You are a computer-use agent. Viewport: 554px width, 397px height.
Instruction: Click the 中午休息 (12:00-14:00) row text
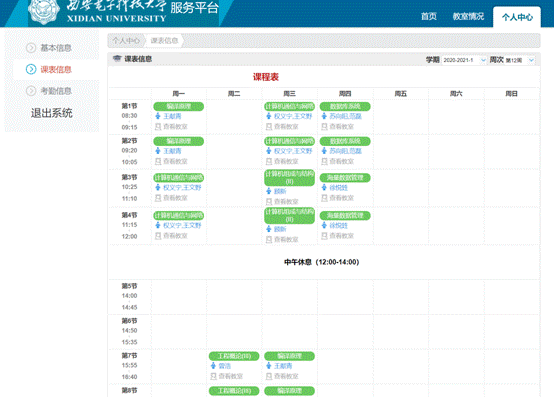pos(322,262)
